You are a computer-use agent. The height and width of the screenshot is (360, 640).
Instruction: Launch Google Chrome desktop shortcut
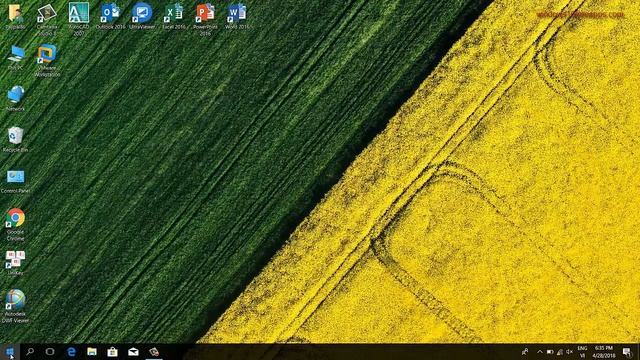pyautogui.click(x=15, y=224)
